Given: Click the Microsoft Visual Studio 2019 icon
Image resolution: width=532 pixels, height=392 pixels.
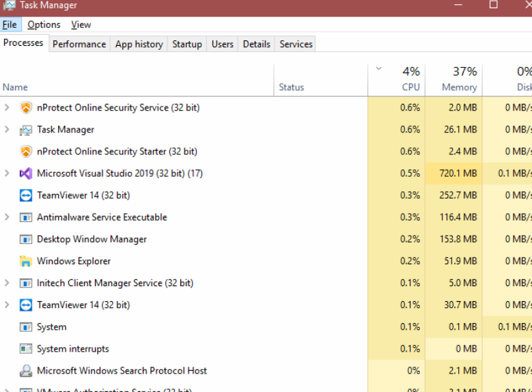Looking at the screenshot, I should point(26,173).
